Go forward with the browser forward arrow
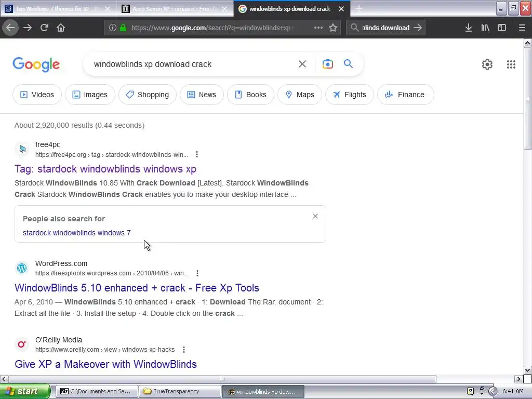 (28, 28)
